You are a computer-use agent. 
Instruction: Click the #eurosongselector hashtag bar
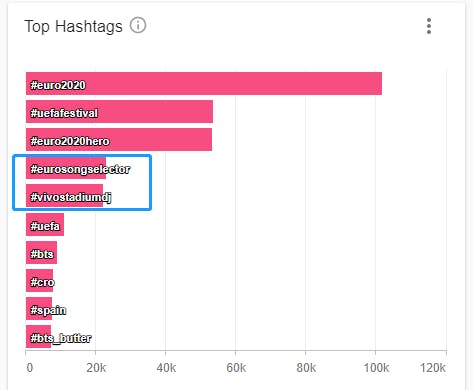[66, 168]
